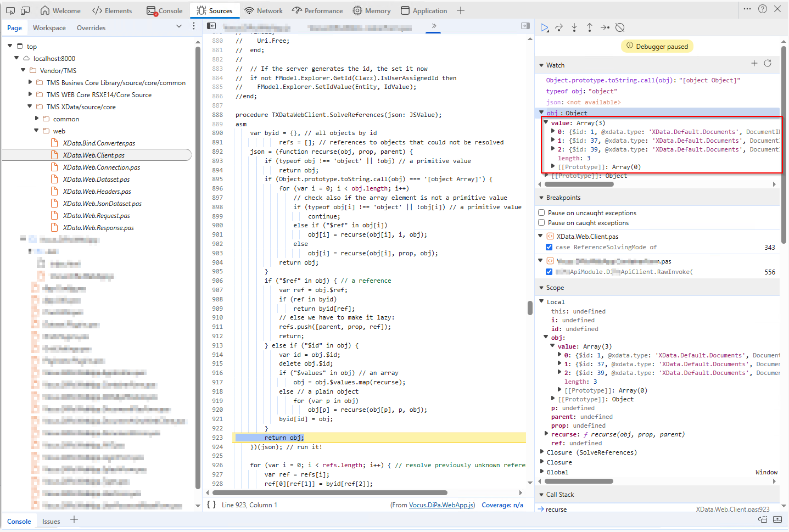Open the Vocus.DiPa.WebApp.js source link
This screenshot has height=532, width=789.
[x=441, y=505]
